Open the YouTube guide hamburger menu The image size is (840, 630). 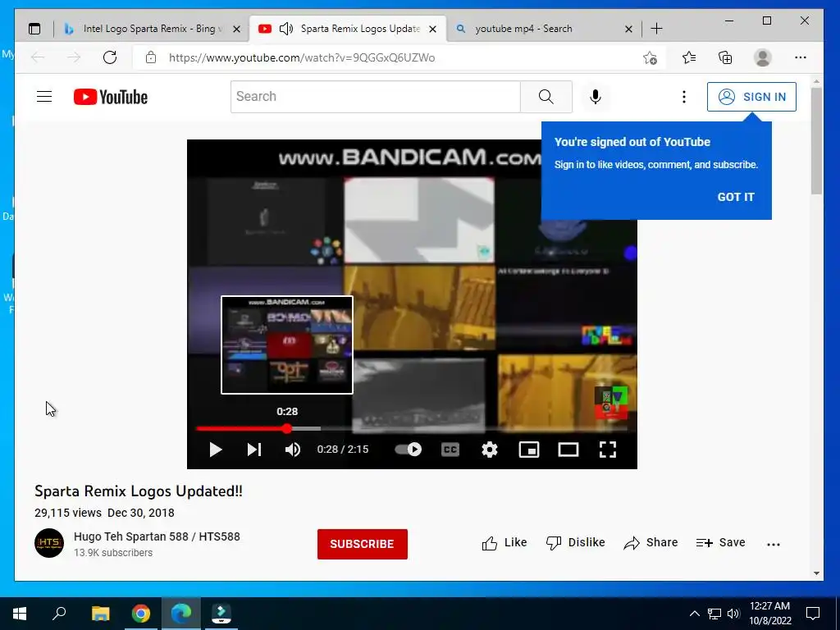[44, 97]
